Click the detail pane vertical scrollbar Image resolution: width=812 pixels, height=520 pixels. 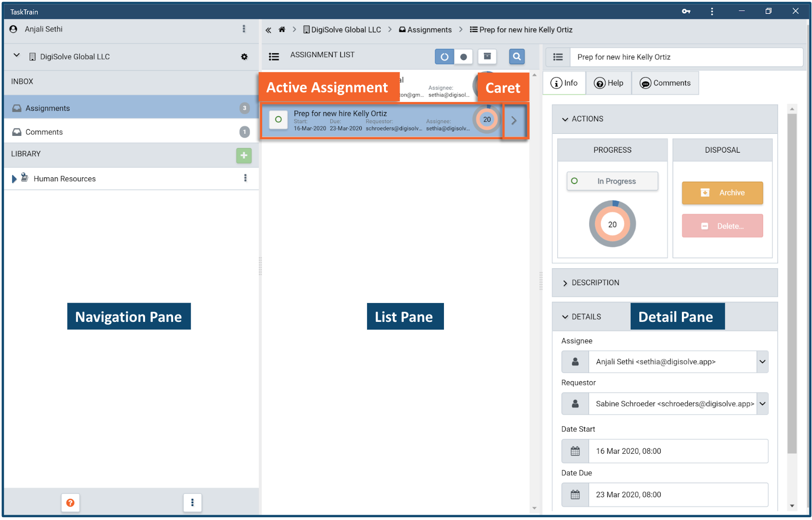click(x=792, y=283)
